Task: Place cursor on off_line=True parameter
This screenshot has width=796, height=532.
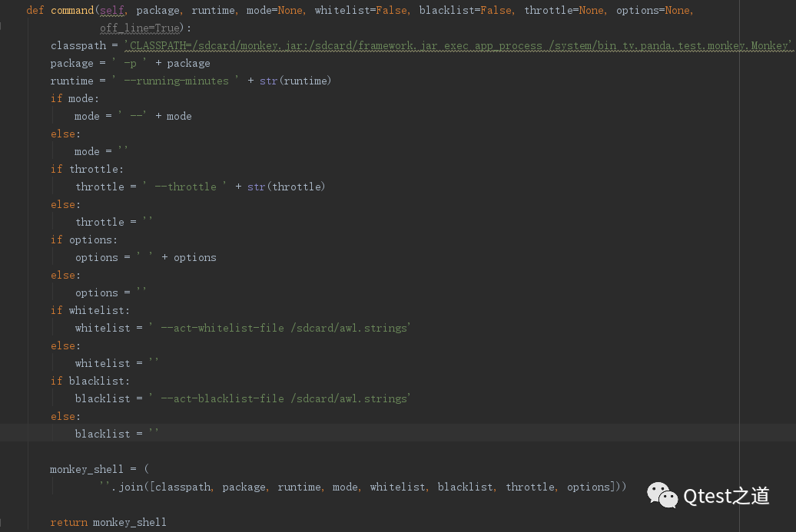Action: click(140, 28)
